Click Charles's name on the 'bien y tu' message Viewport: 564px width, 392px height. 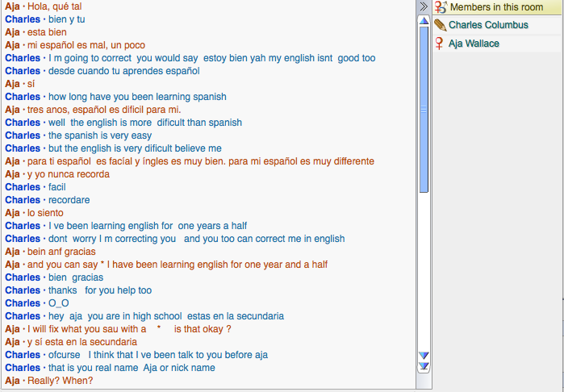click(x=22, y=19)
